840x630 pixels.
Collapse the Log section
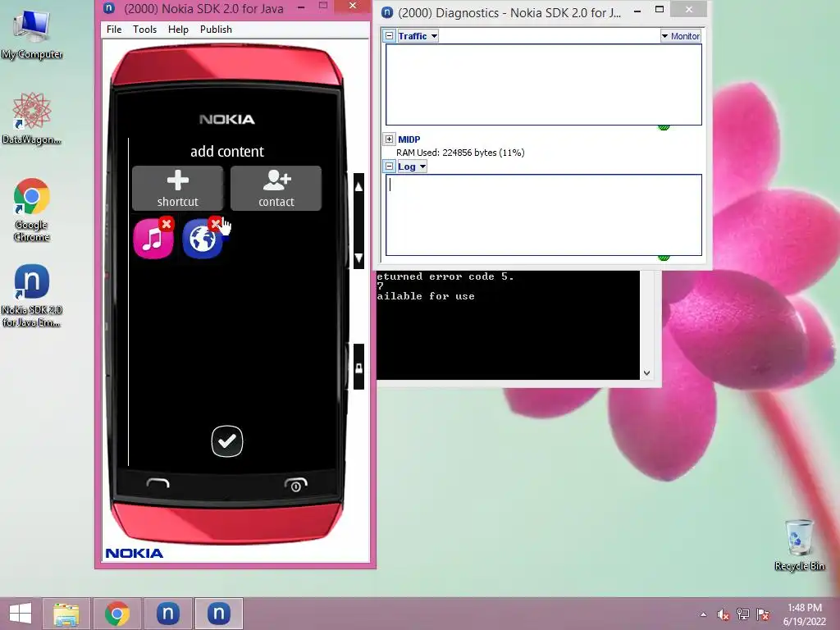coord(390,167)
